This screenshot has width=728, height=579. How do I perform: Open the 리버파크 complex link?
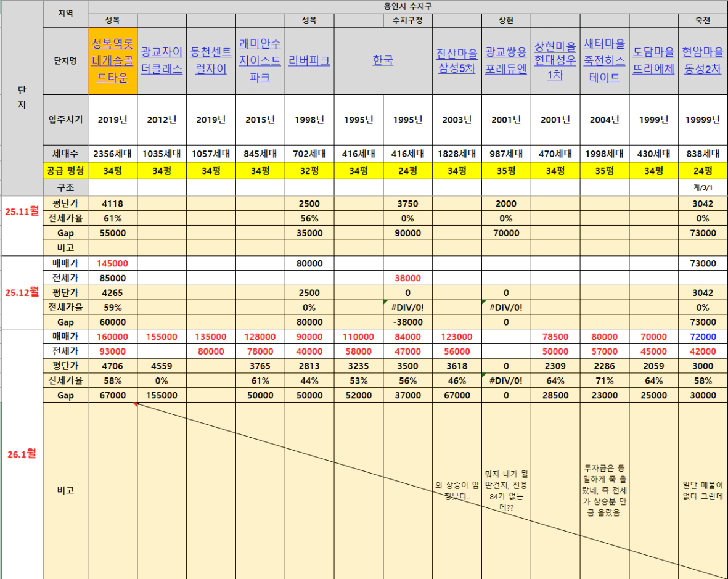pyautogui.click(x=309, y=60)
